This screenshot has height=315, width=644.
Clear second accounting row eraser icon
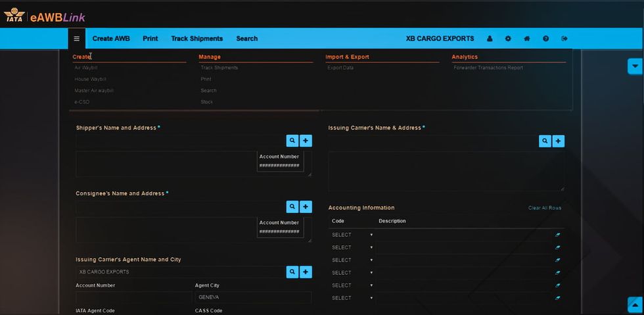click(x=557, y=247)
